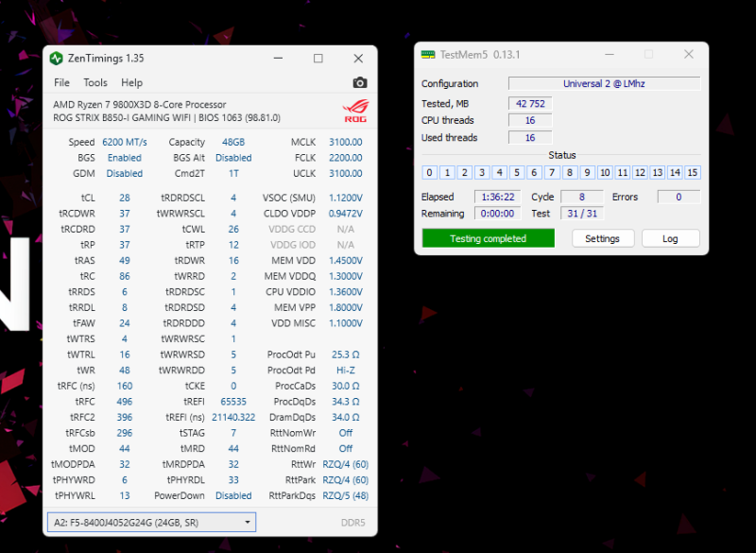This screenshot has height=553, width=756.
Task: Click thread status box 5
Action: tap(517, 173)
